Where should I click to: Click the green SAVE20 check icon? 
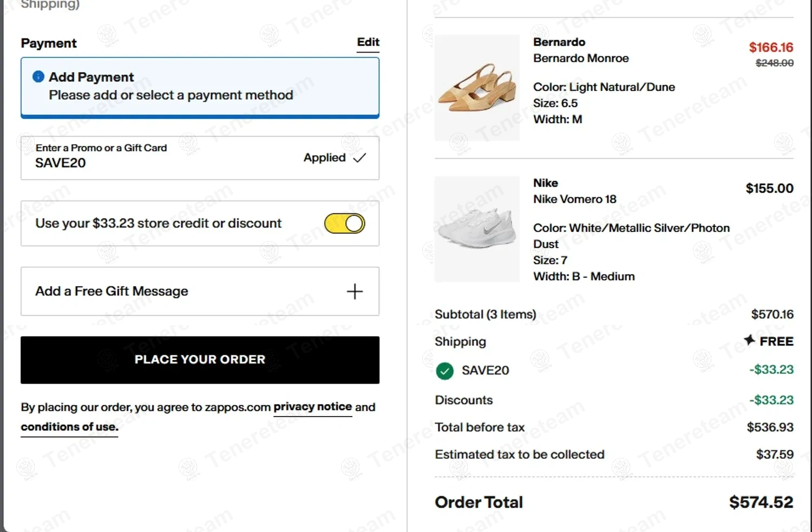(444, 371)
